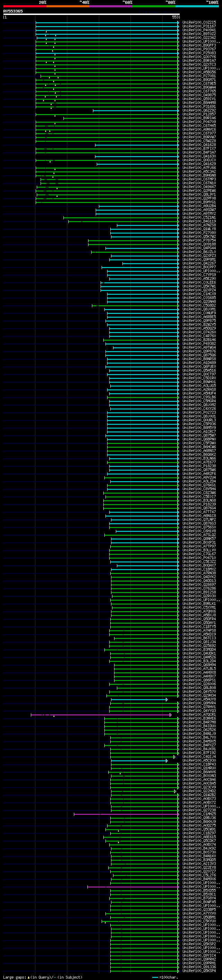Select hit UniRef100_P31691
The height and width of the screenshot is (980, 222).
[199, 106]
